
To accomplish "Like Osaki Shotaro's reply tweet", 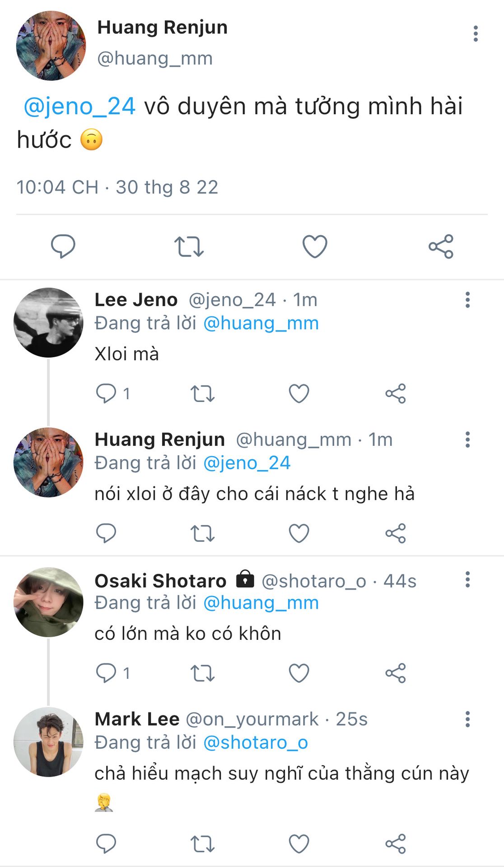I will coord(299,673).
